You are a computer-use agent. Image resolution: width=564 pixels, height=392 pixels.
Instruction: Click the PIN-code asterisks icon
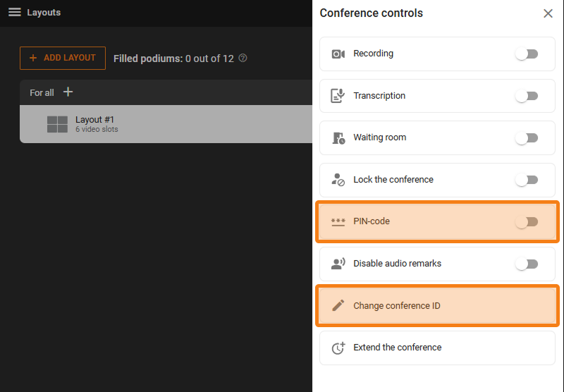[338, 221]
